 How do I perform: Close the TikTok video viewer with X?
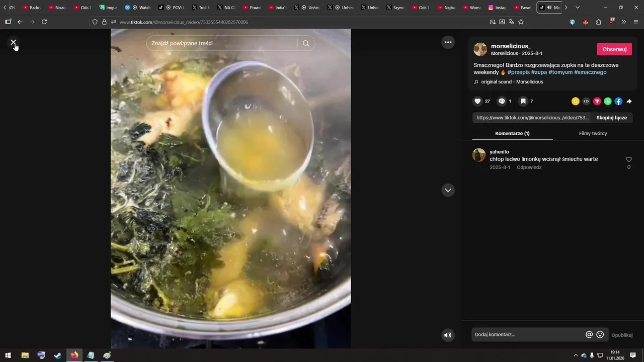pos(13,43)
